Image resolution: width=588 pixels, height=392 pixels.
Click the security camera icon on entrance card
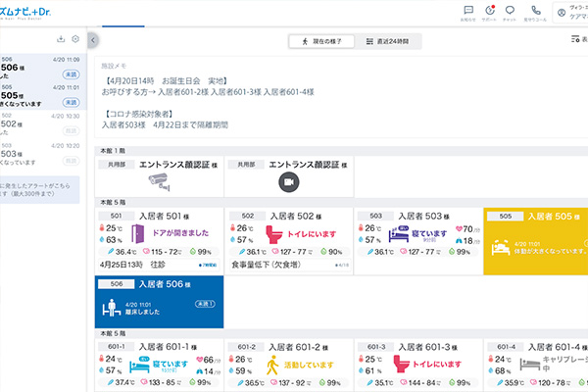[x=160, y=181]
